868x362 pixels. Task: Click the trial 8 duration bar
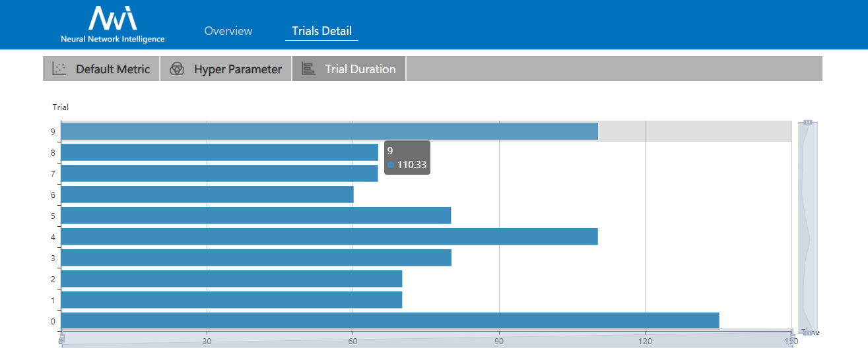[x=219, y=152]
